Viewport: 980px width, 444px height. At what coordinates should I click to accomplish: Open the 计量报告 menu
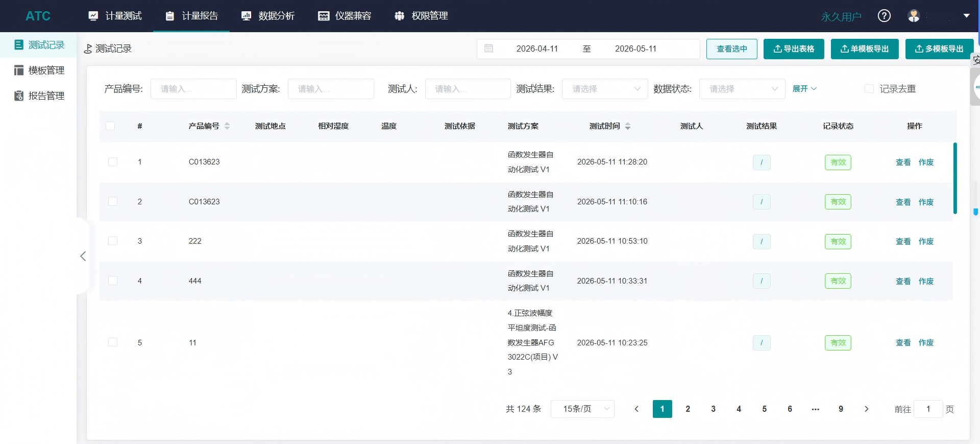(192, 16)
